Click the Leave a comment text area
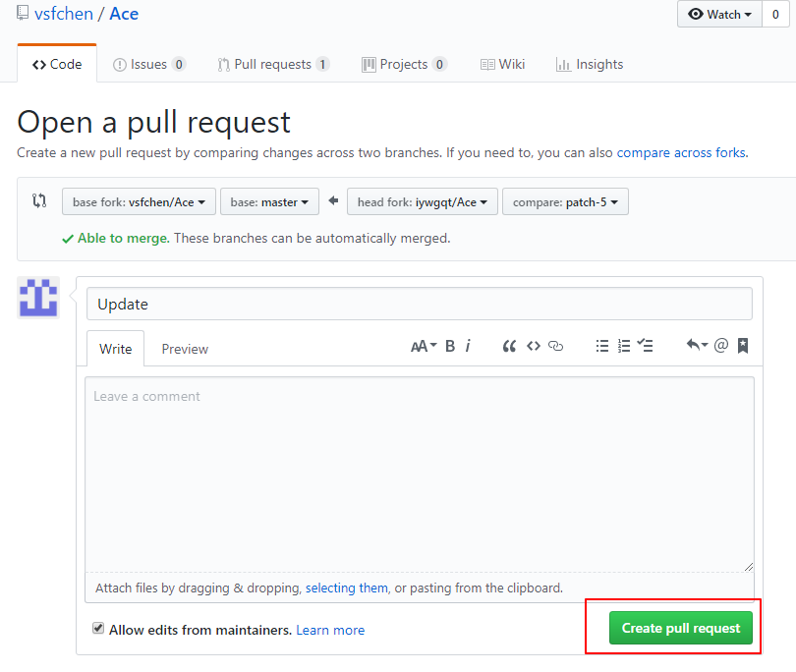796x672 pixels. pyautogui.click(x=420, y=475)
